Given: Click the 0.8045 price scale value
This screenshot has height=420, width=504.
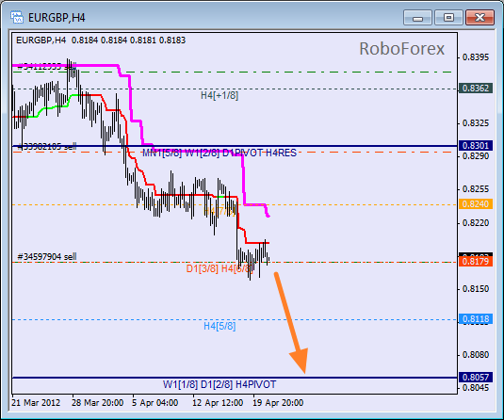Looking at the screenshot, I should 476,388.
